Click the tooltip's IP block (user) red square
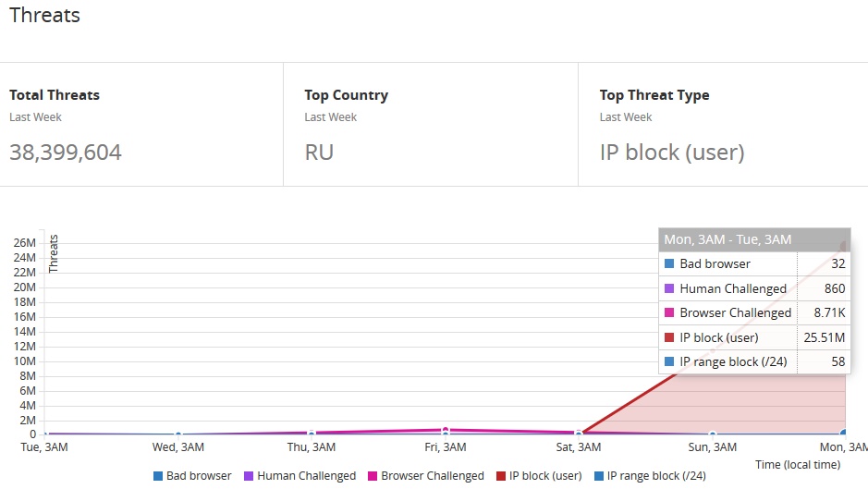 click(669, 337)
